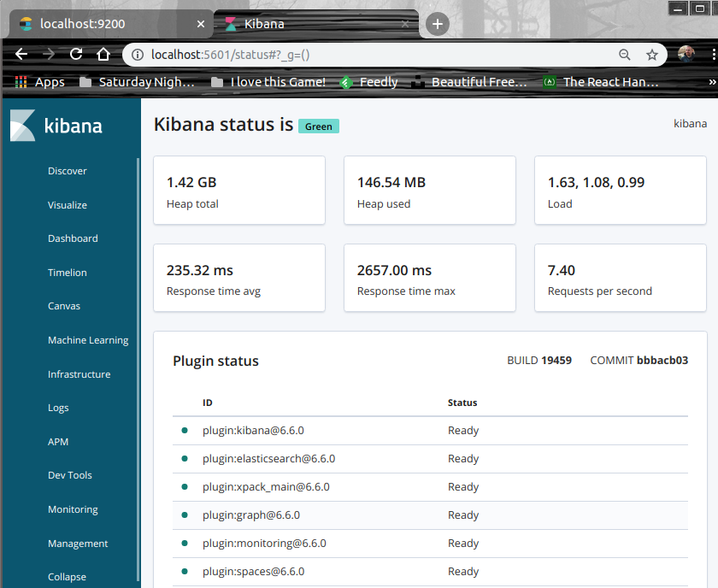This screenshot has width=718, height=588.
Task: Navigate to Dev Tools in the sidebar
Action: click(70, 475)
